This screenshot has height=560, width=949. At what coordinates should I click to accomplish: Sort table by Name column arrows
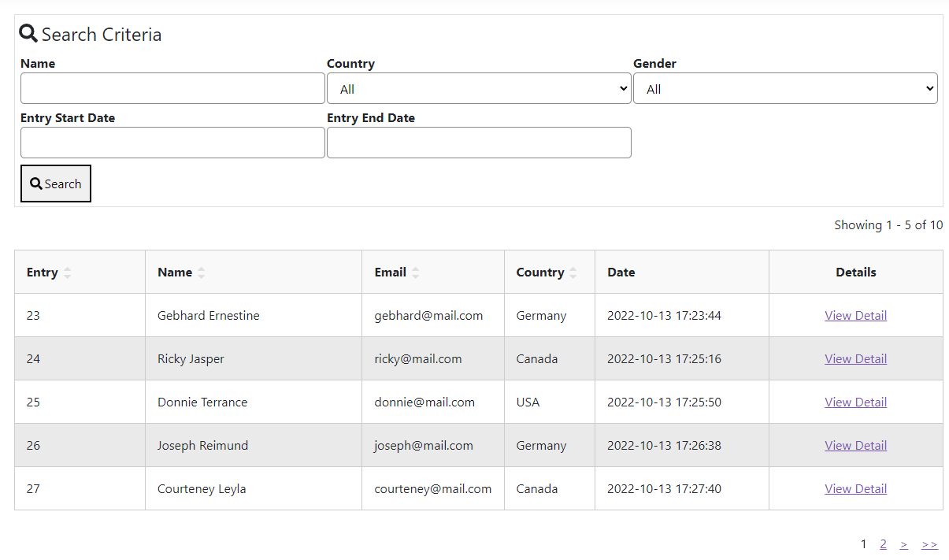click(201, 273)
